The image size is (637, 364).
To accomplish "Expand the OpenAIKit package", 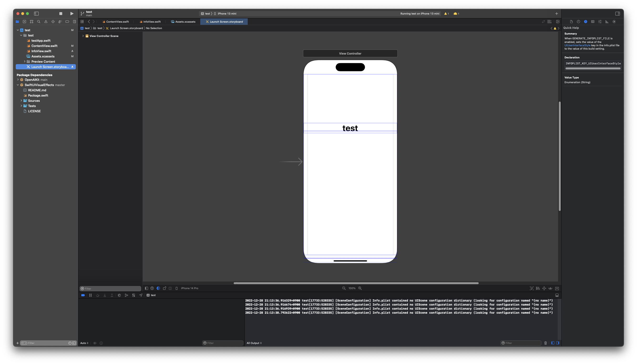I will [18, 80].
